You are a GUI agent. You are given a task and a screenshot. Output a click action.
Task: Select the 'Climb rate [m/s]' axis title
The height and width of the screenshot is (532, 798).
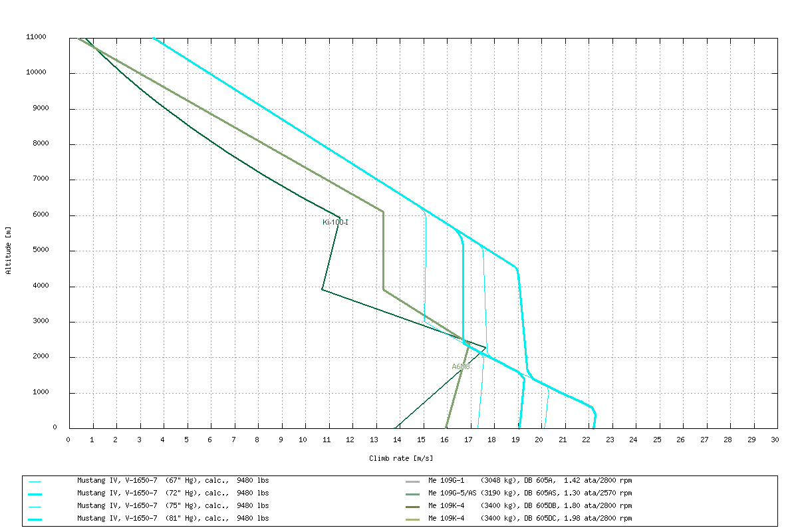tap(400, 459)
